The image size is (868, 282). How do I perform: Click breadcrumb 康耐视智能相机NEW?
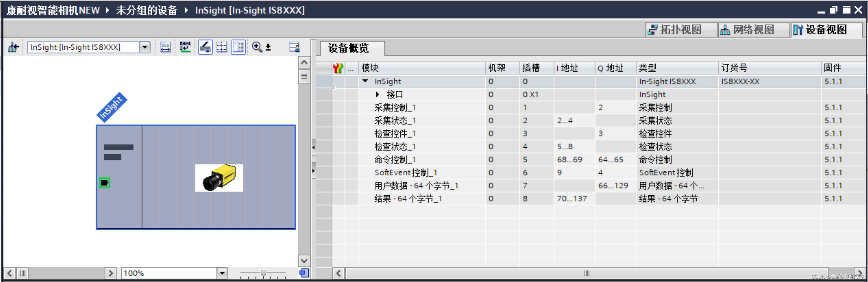click(53, 10)
